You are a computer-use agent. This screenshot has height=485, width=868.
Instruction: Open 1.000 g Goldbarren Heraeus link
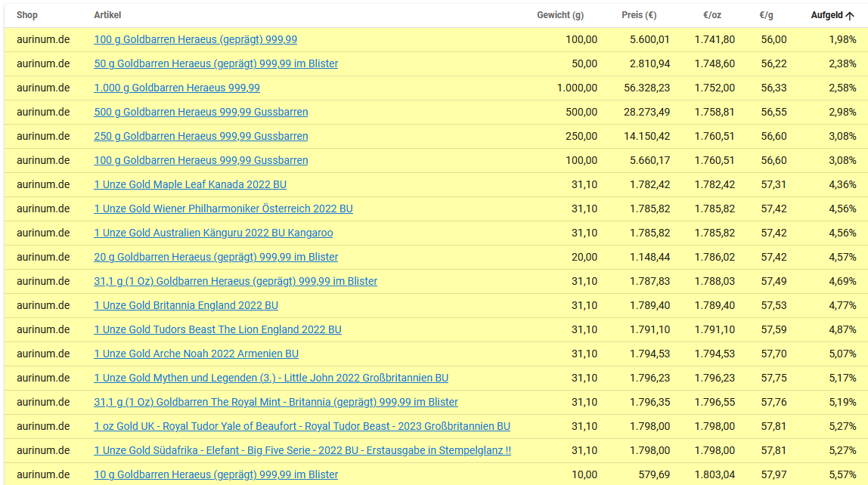click(x=176, y=88)
